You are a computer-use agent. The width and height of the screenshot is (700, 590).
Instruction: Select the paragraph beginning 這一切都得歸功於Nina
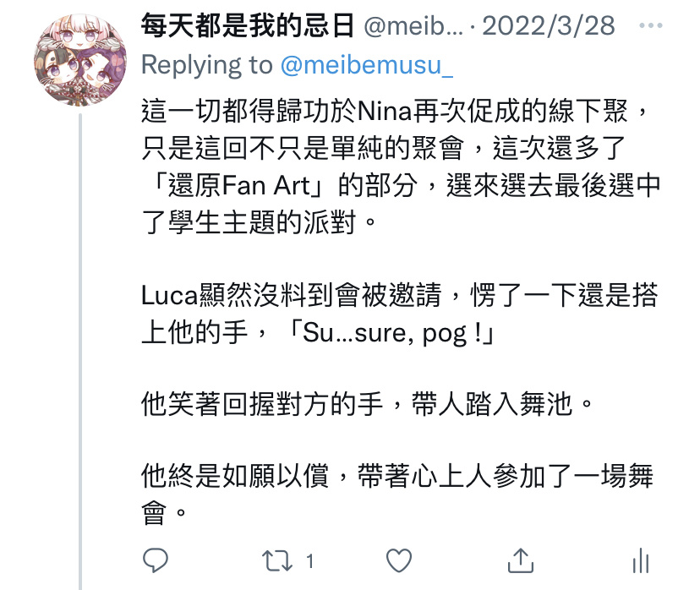[401, 167]
